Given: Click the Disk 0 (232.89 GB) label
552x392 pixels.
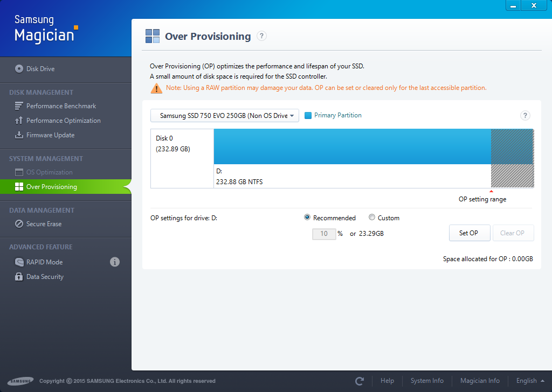Looking at the screenshot, I should [173, 143].
